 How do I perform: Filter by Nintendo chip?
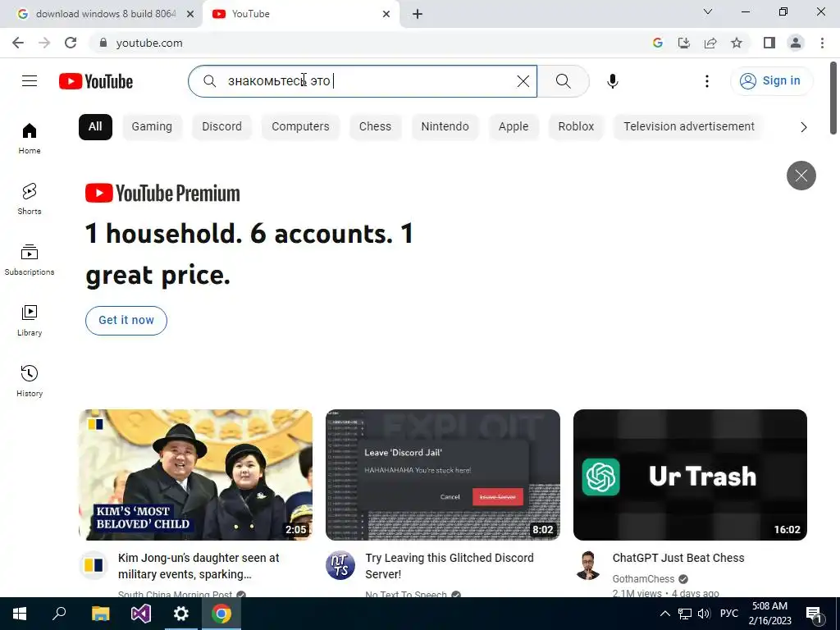[445, 127]
